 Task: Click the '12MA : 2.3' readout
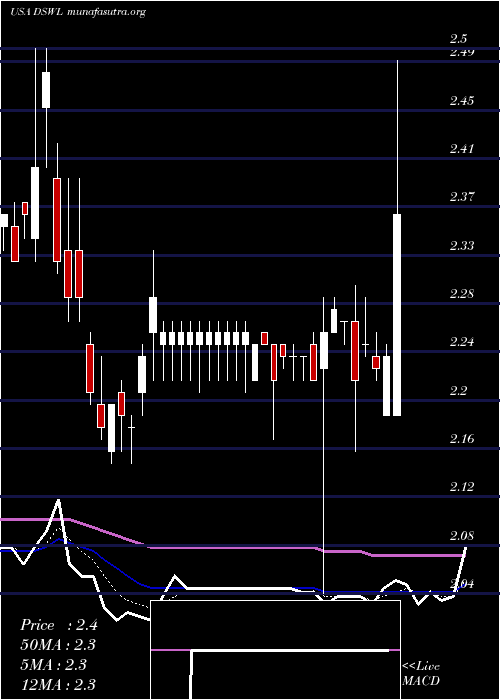58,684
